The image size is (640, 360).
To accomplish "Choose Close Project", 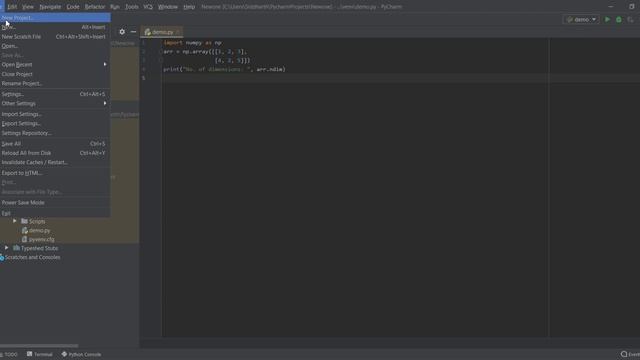I will click(x=55, y=74).
